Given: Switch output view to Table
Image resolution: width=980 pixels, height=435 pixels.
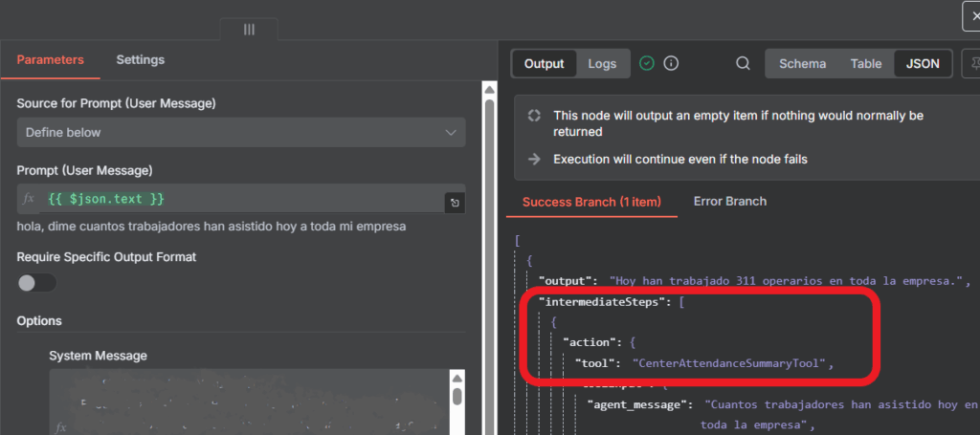Looking at the screenshot, I should pyautogui.click(x=866, y=64).
